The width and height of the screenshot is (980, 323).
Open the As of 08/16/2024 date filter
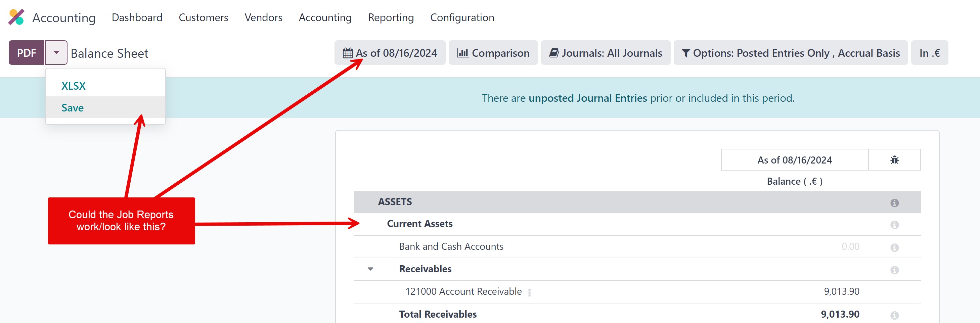(390, 53)
